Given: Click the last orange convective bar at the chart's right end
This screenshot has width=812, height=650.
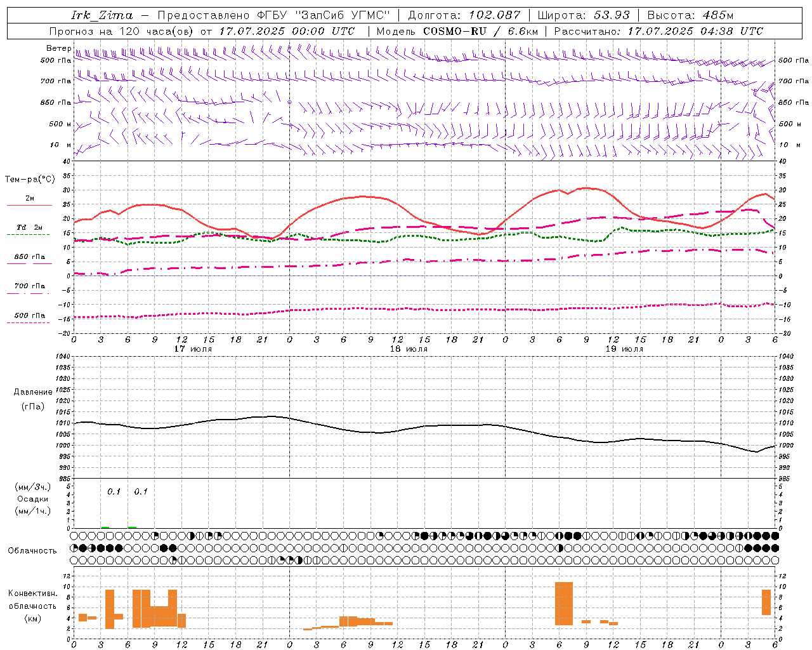Looking at the screenshot, I should [x=766, y=602].
